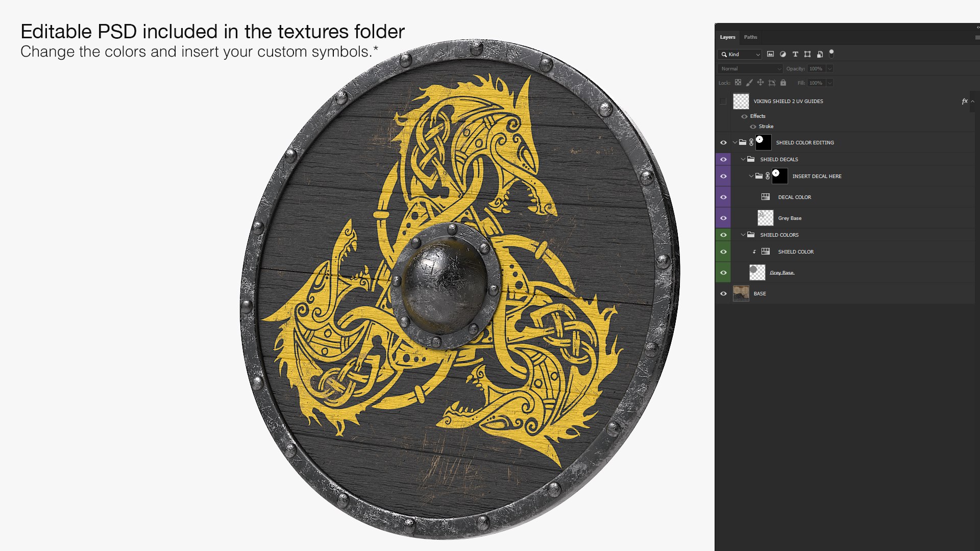Toggle Effects visibility eye
Image resolution: width=980 pixels, height=551 pixels.
(x=744, y=116)
